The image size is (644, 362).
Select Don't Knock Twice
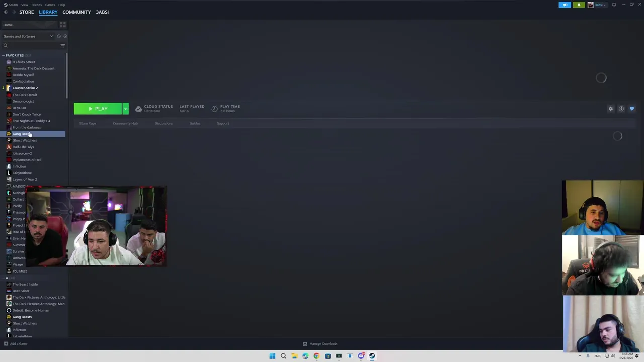pos(26,114)
